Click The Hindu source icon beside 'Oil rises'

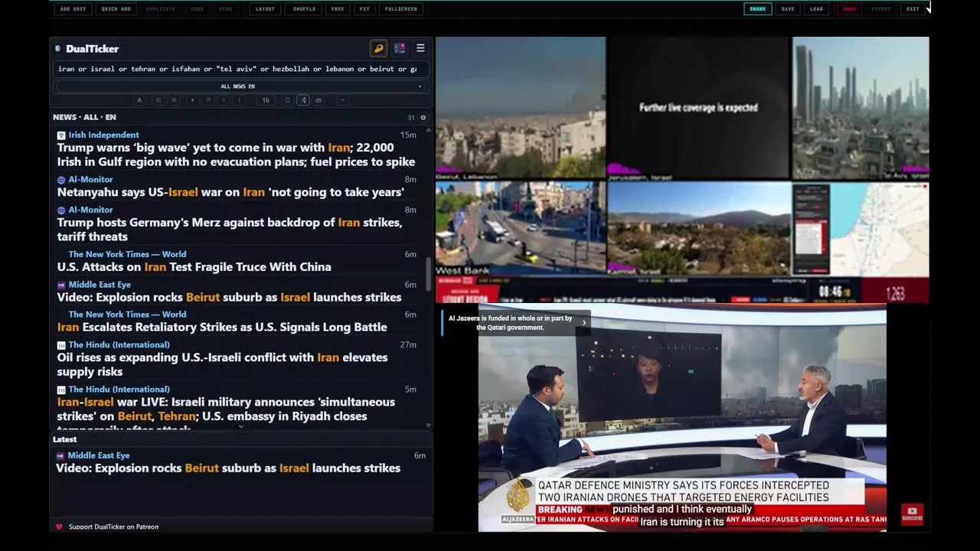(x=61, y=345)
